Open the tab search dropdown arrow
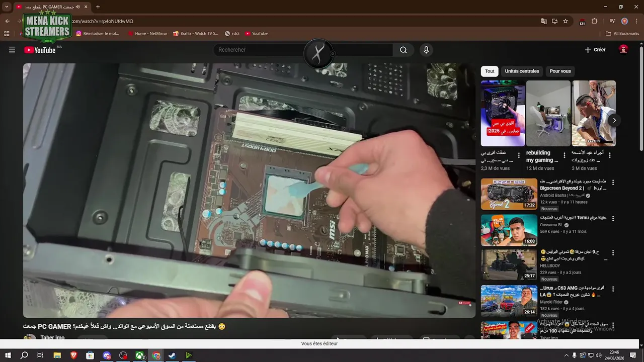The height and width of the screenshot is (362, 644). click(x=7, y=7)
